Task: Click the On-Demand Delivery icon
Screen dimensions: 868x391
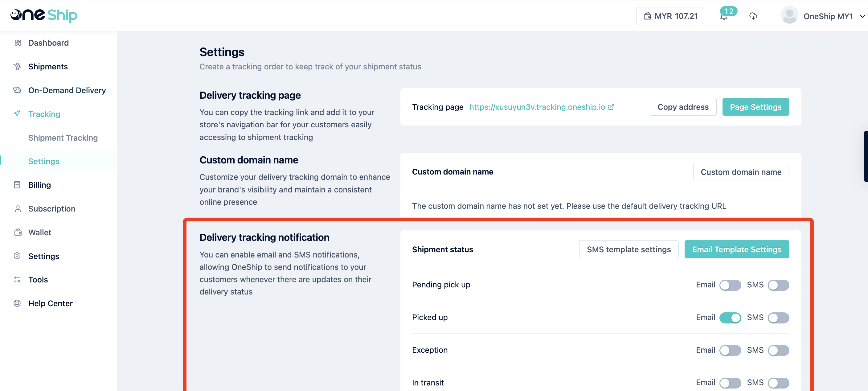Action: (17, 90)
